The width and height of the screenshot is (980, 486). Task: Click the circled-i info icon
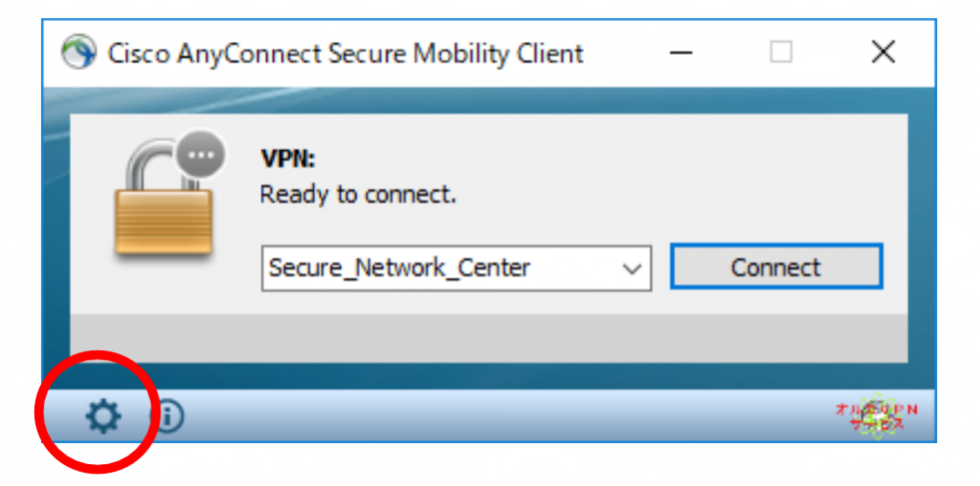pos(167,417)
